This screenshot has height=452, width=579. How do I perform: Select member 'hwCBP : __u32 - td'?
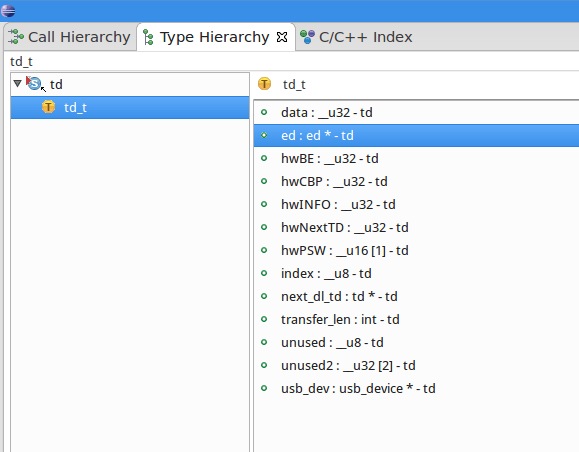[416, 181]
